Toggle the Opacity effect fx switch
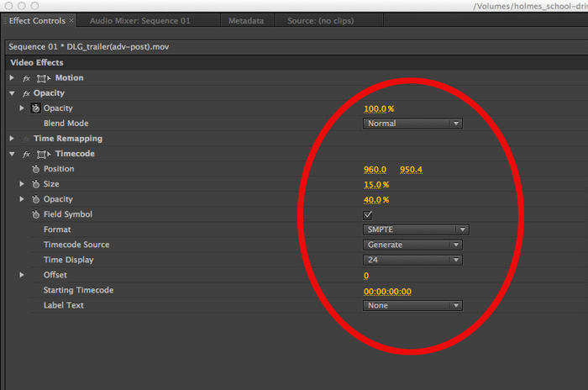 coord(26,93)
